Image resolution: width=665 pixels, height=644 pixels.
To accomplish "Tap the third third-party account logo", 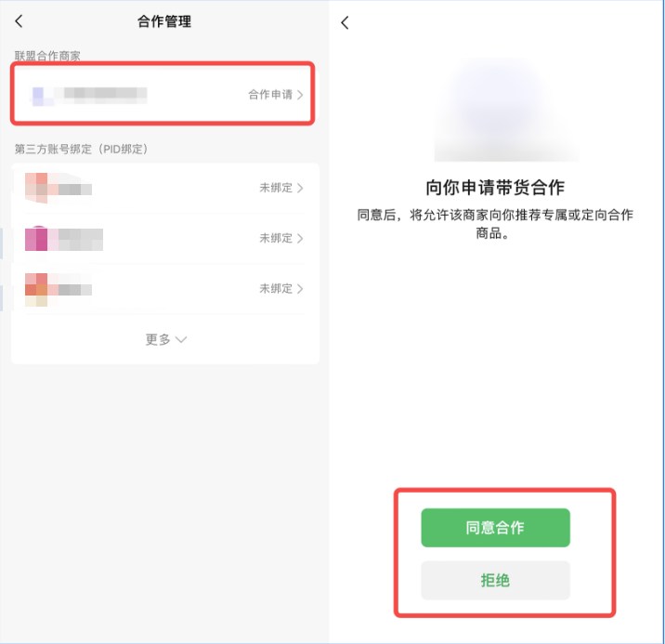I will pyautogui.click(x=36, y=289).
